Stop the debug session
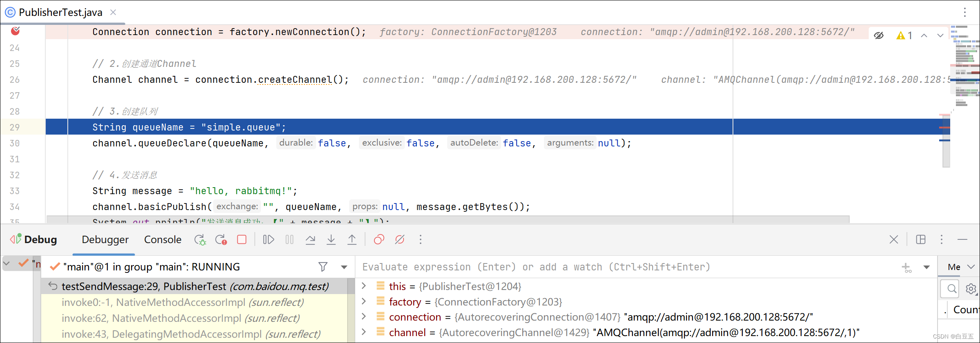Screen dimensions: 980x343 pyautogui.click(x=242, y=239)
